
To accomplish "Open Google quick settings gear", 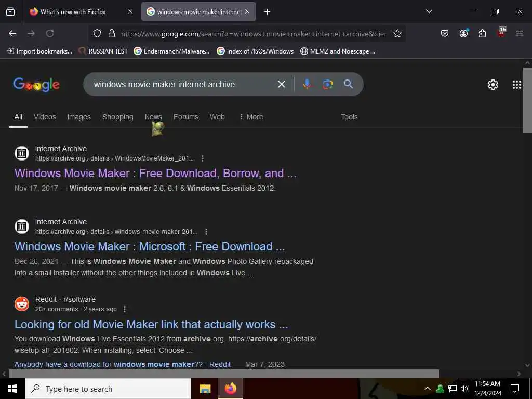I will coord(493,85).
